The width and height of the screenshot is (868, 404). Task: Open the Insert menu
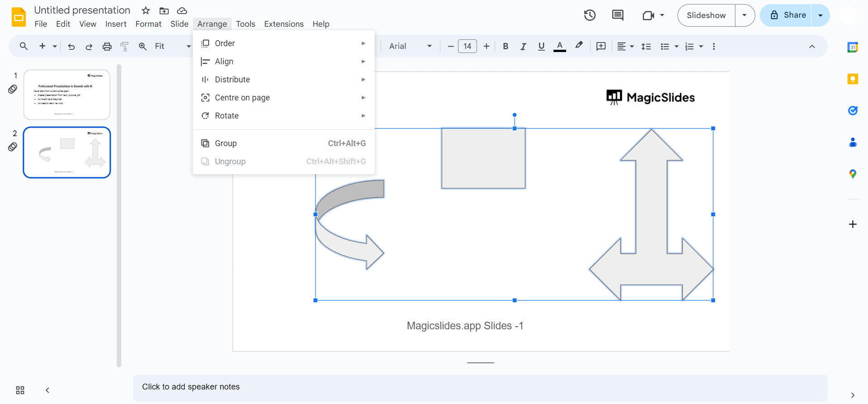tap(116, 24)
